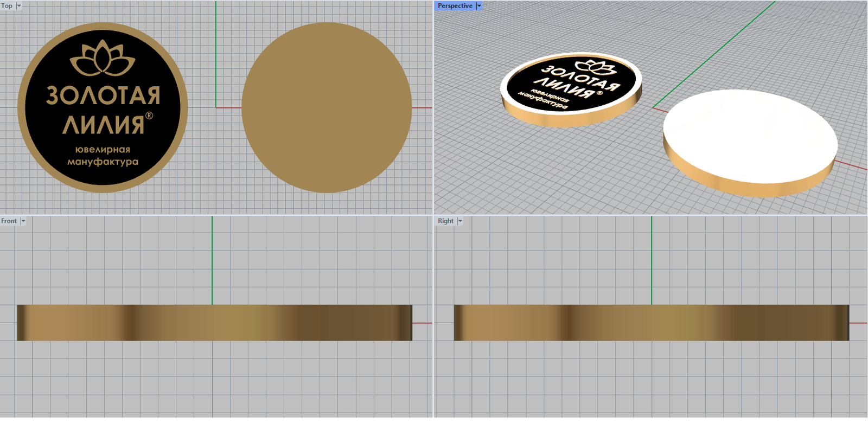This screenshot has width=868, height=423.
Task: Select the ювелирная мануфактура text in Top view
Action: click(103, 156)
